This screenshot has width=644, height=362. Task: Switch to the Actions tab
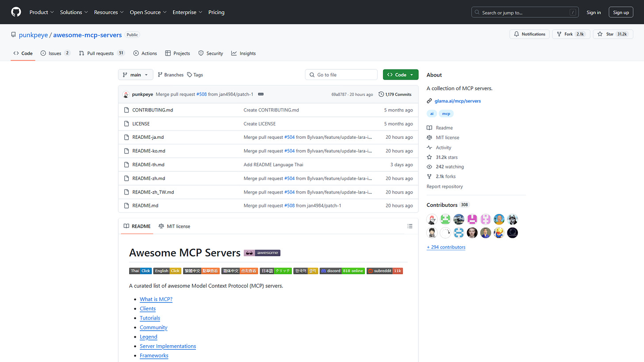click(145, 53)
